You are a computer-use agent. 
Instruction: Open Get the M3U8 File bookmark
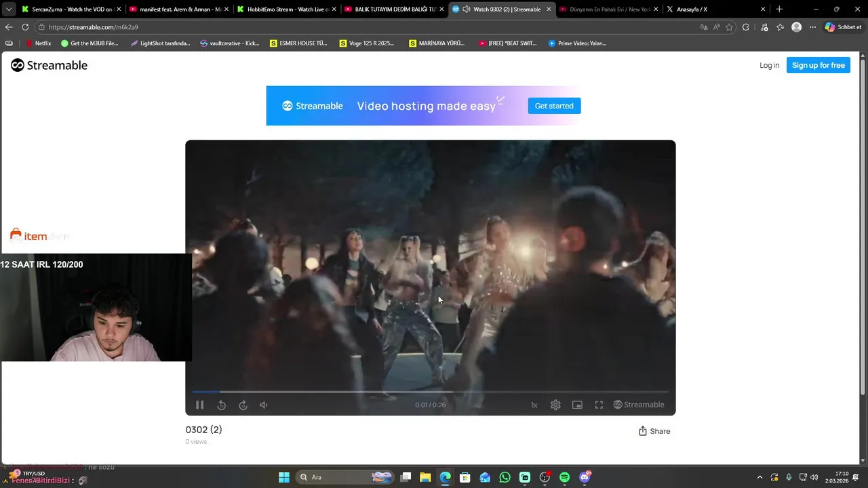tap(90, 43)
